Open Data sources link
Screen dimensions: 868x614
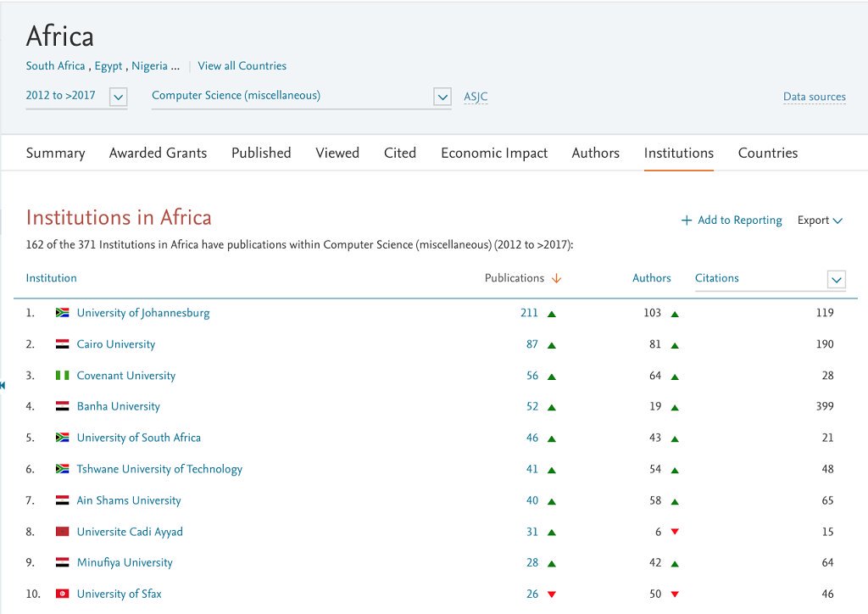coord(815,97)
